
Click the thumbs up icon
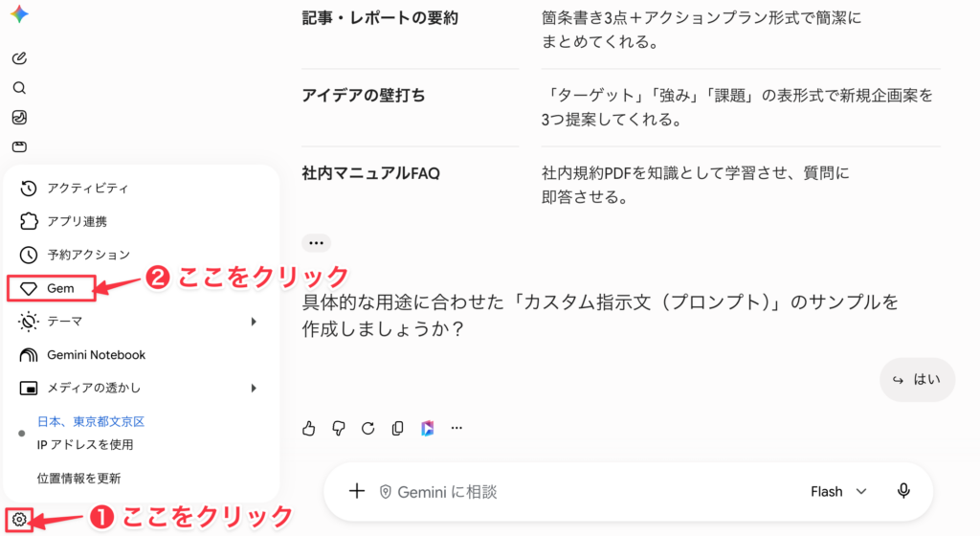pyautogui.click(x=309, y=429)
